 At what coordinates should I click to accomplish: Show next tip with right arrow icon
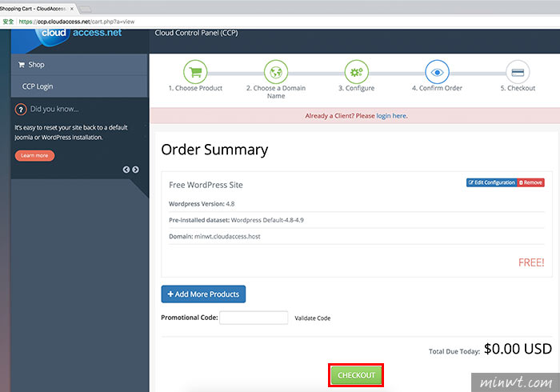tap(135, 170)
